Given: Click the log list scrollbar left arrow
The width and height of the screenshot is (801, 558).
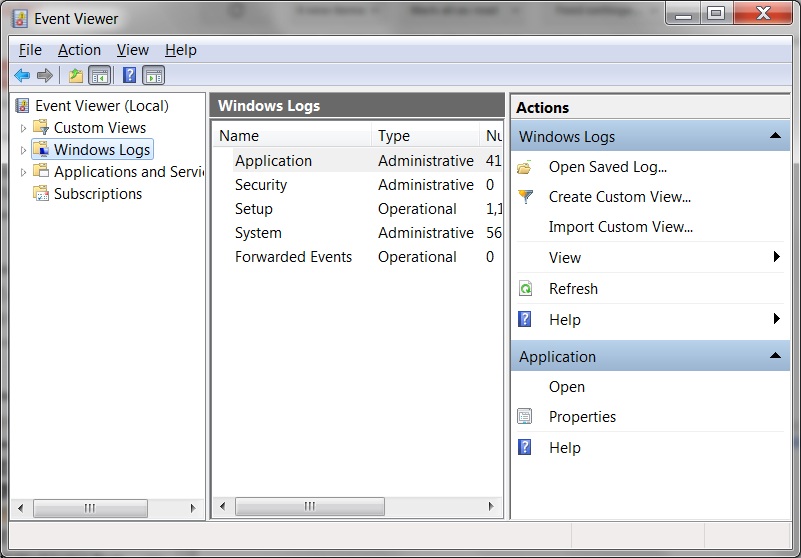Looking at the screenshot, I should (222, 506).
